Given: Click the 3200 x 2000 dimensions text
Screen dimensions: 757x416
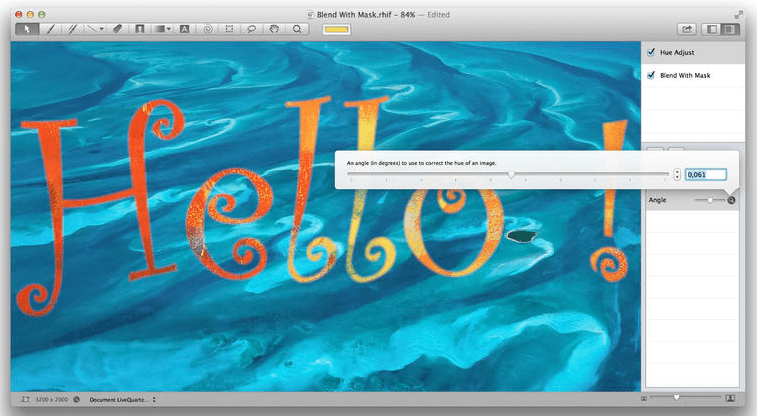Looking at the screenshot, I should [x=52, y=400].
